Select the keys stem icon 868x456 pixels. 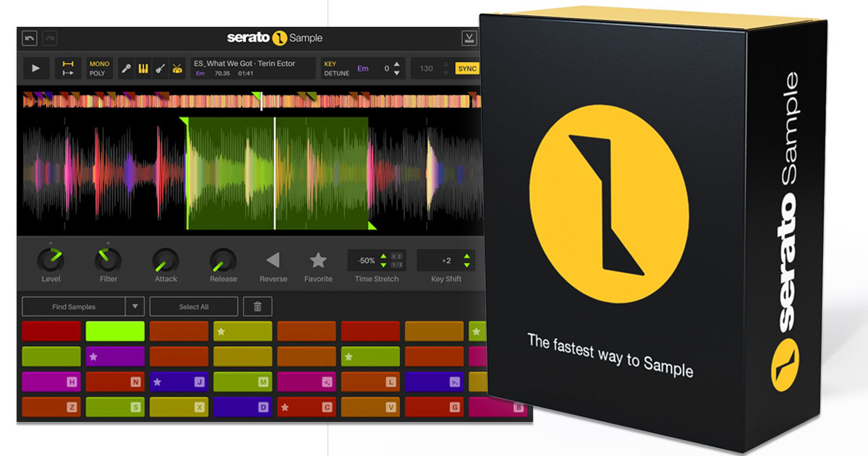[x=144, y=67]
